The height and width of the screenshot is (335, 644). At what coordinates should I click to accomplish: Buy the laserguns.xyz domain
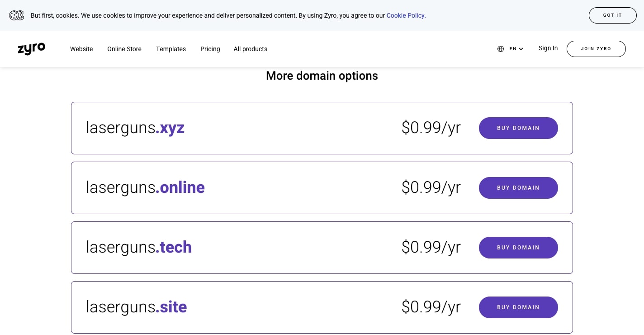click(x=518, y=128)
